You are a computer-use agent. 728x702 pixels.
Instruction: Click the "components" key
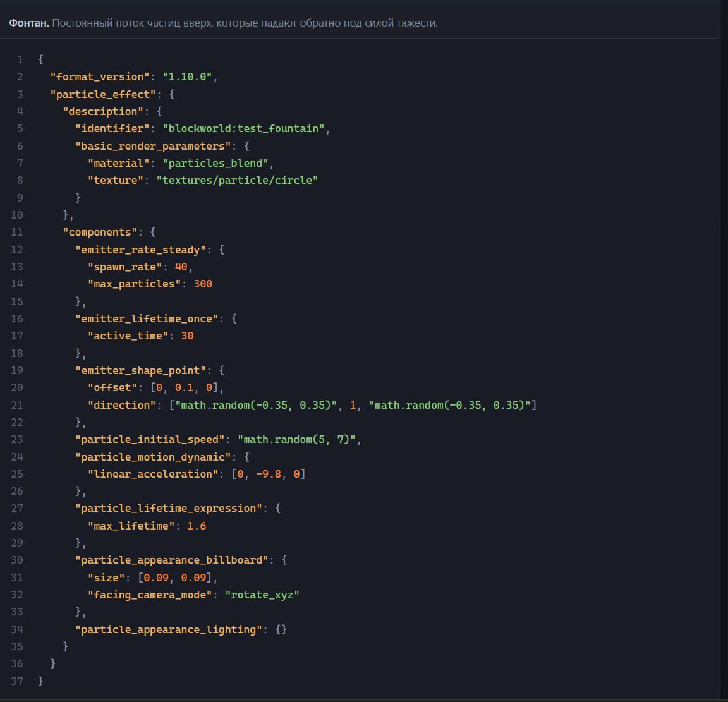(100, 232)
